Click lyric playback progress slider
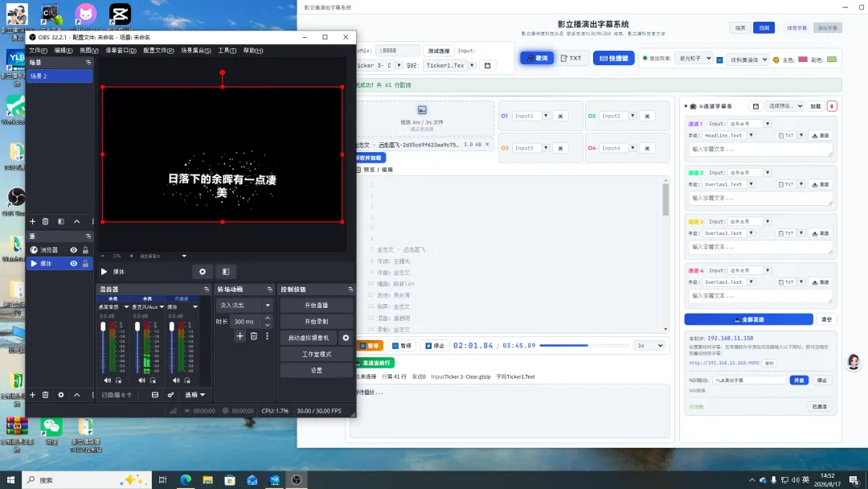 point(584,346)
